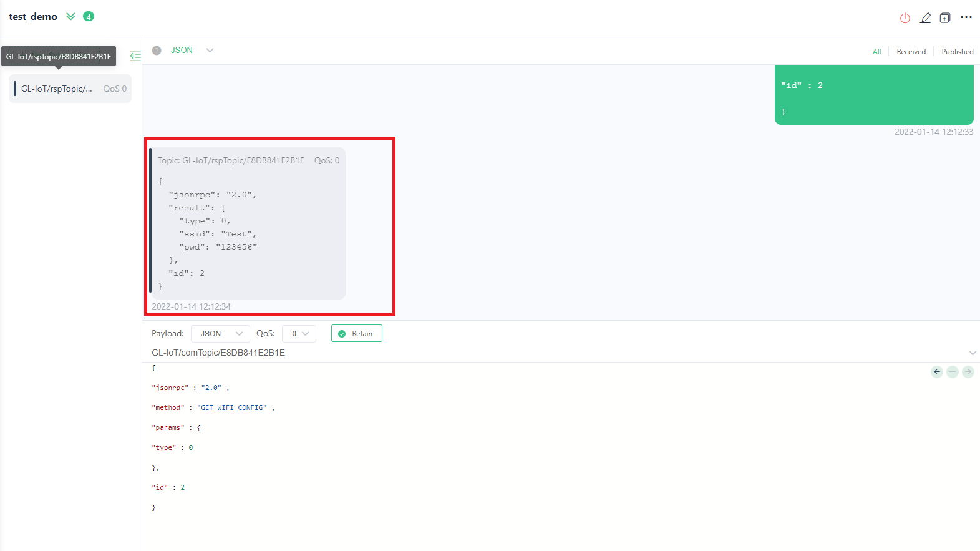
Task: Open the JSON received format dropdown
Action: [192, 51]
